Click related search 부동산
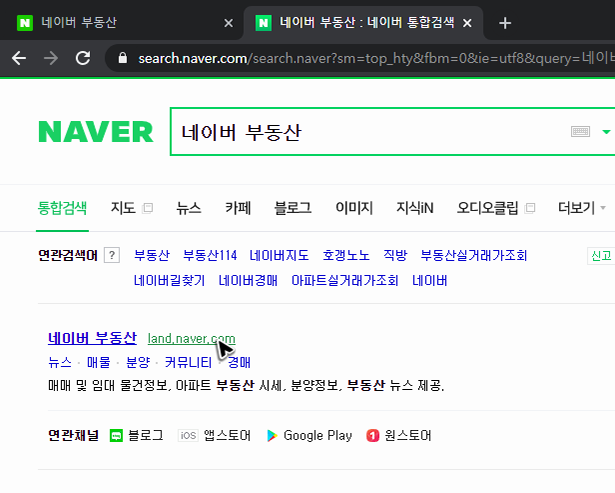The width and height of the screenshot is (615, 493). 151,255
